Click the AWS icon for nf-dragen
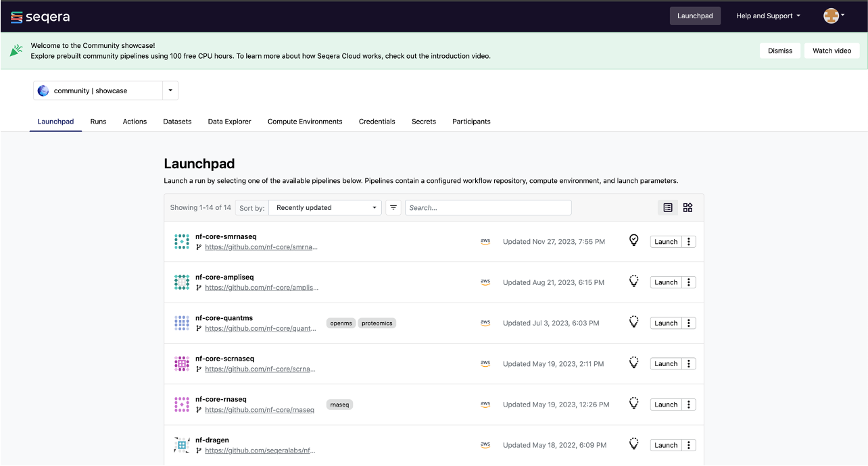The height and width of the screenshot is (466, 868). pos(485,445)
